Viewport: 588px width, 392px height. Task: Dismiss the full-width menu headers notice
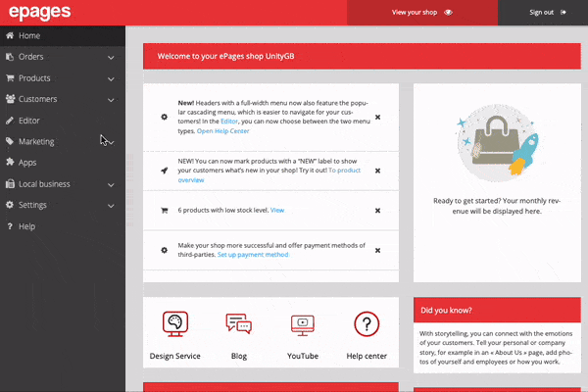[377, 117]
